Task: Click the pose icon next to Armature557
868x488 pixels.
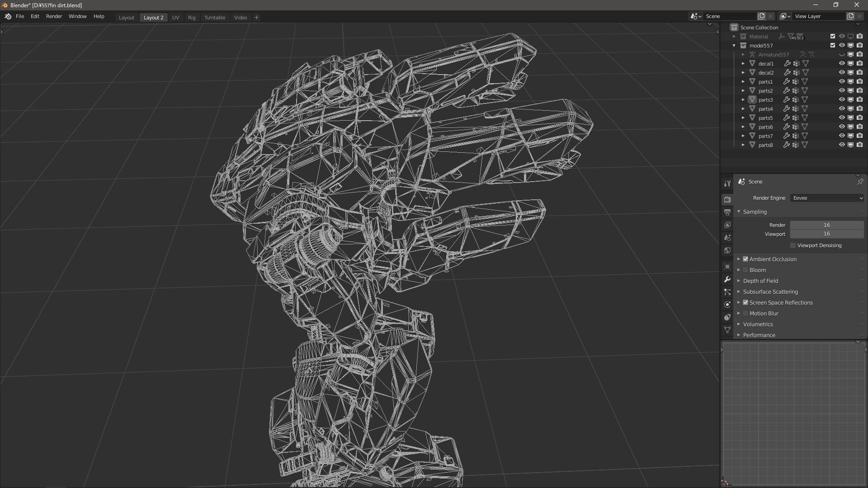Action: (803, 55)
